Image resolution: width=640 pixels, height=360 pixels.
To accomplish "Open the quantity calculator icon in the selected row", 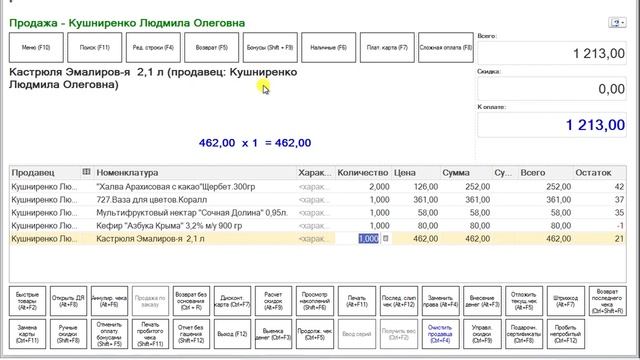I will click(x=385, y=238).
